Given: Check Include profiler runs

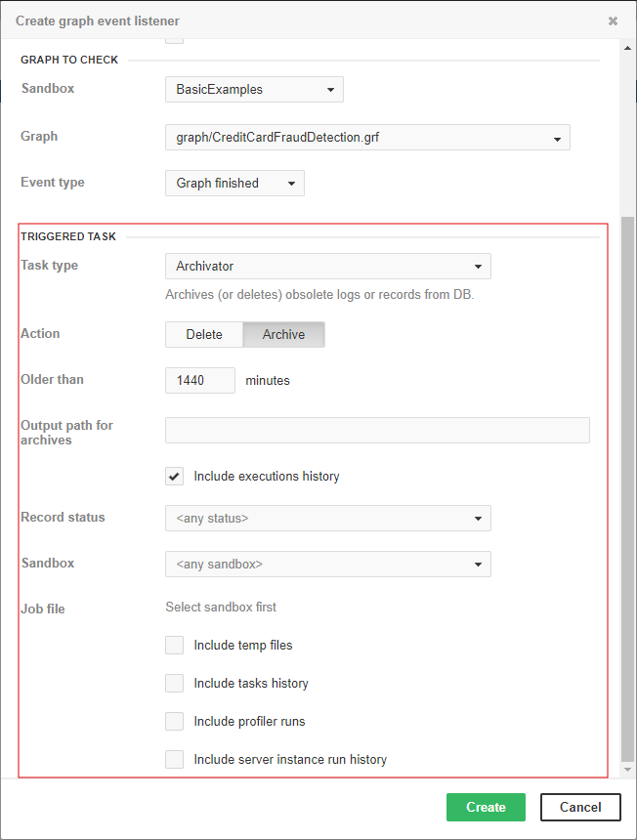Looking at the screenshot, I should [175, 722].
